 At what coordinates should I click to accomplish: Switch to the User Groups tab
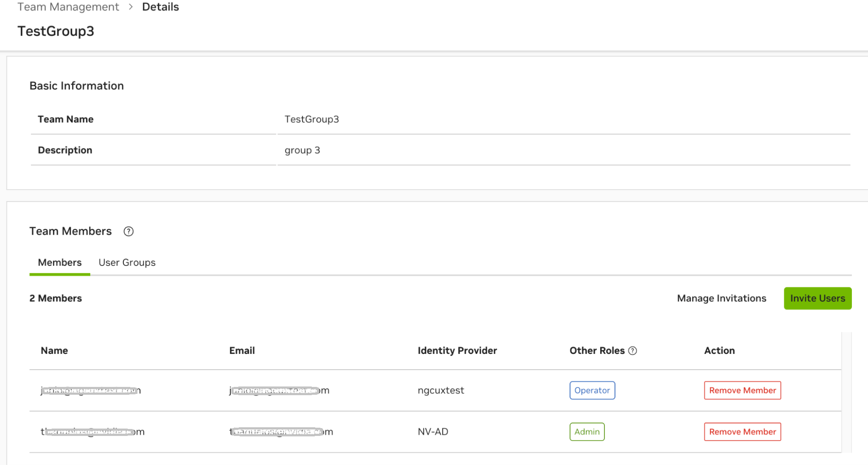tap(127, 262)
